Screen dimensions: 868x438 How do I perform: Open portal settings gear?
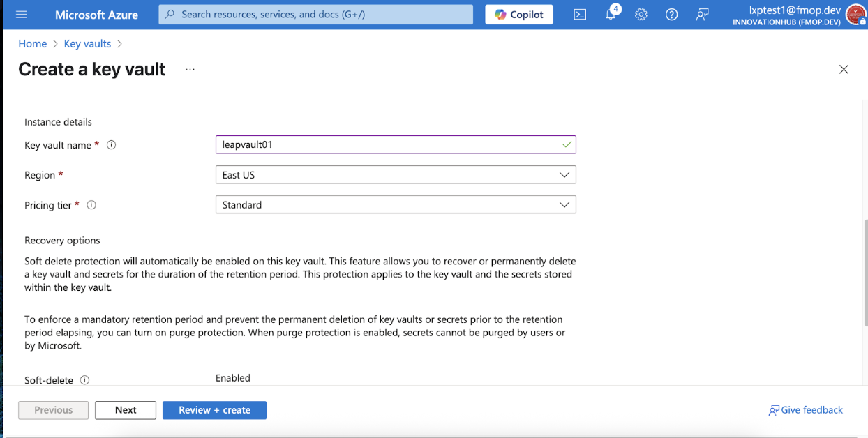[641, 15]
